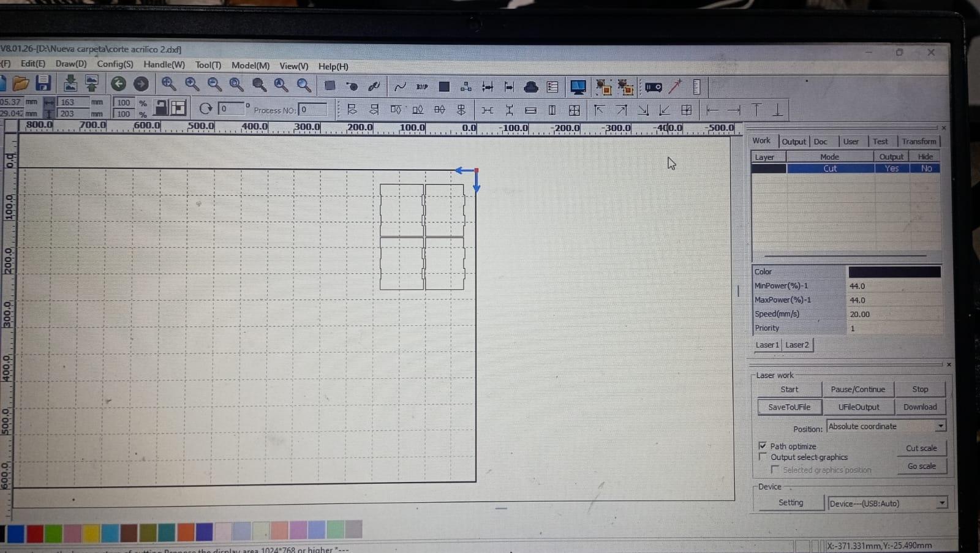Screen dimensions: 980x553
Task: Pick the yellow swatch in the palette
Action: 91,533
